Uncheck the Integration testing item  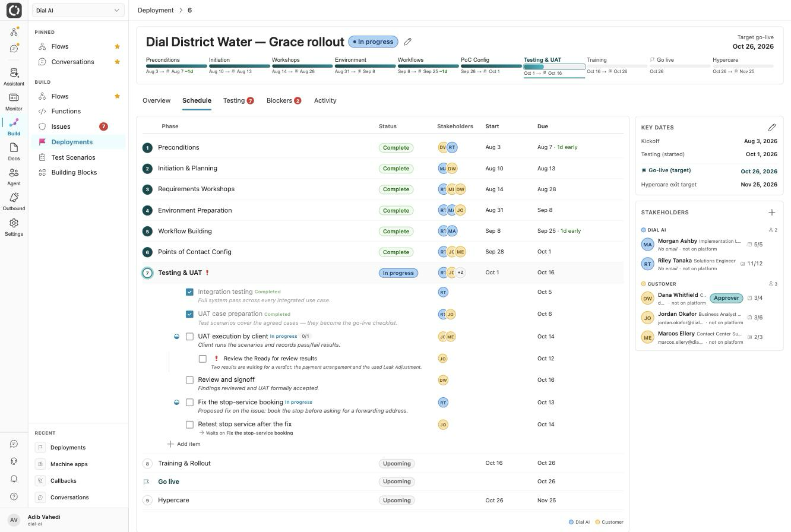coord(189,292)
